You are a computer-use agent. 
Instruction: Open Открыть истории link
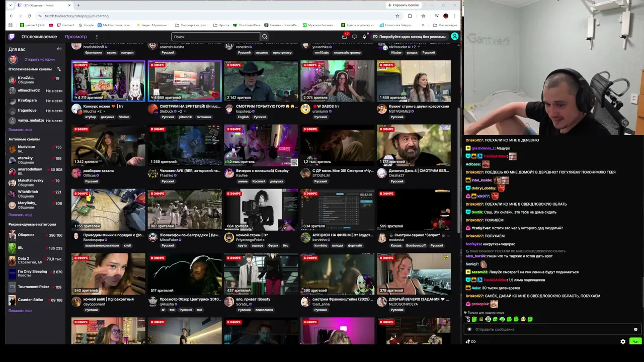[39, 59]
